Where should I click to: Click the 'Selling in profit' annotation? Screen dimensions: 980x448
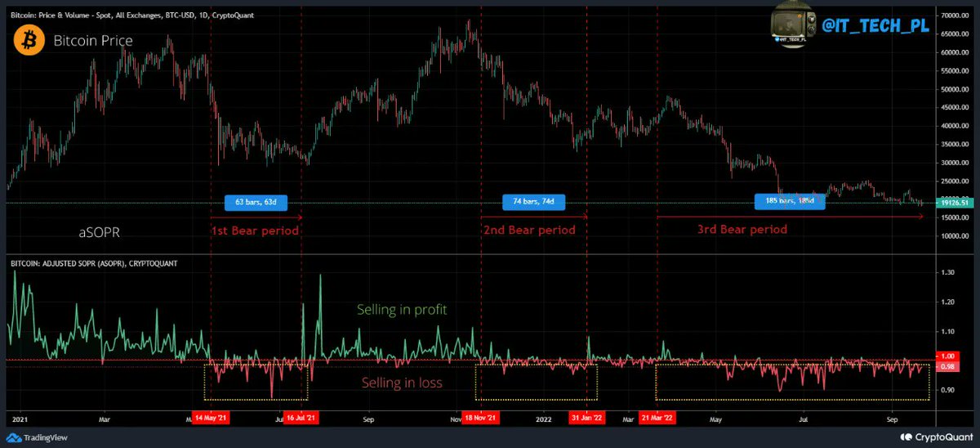(x=402, y=310)
